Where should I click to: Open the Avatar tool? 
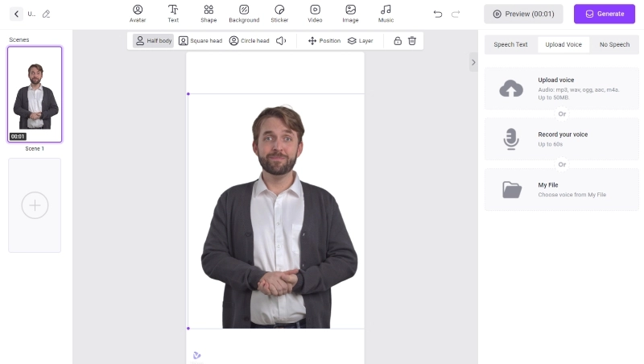pos(138,13)
